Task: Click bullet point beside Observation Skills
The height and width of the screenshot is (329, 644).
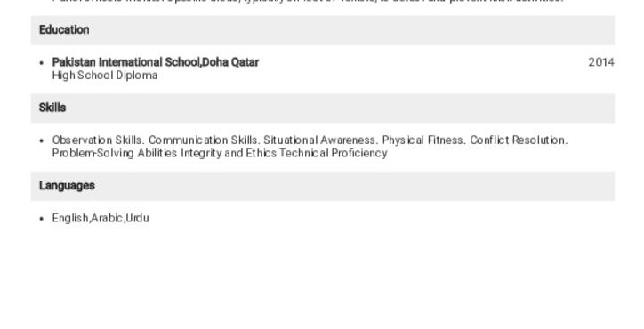Action: 42,140
